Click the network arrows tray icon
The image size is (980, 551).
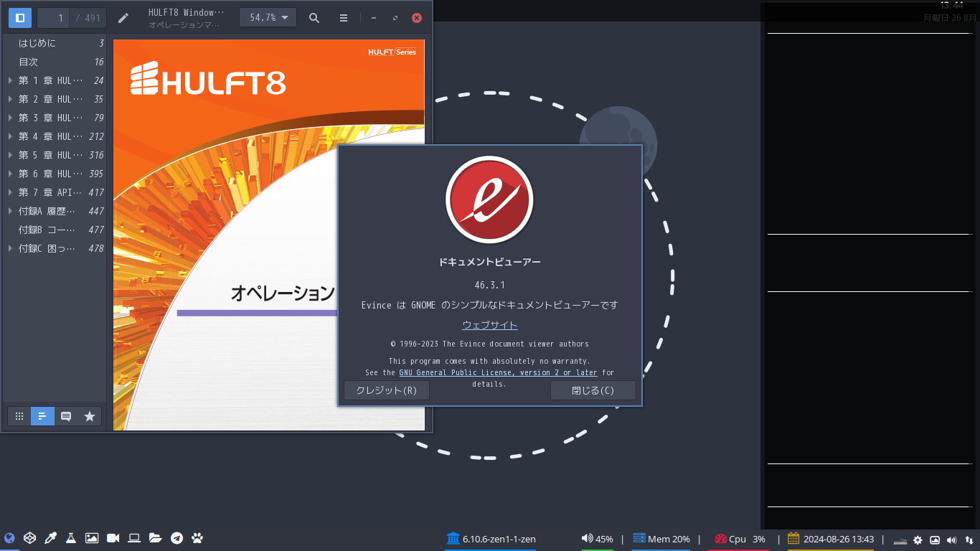(x=969, y=540)
